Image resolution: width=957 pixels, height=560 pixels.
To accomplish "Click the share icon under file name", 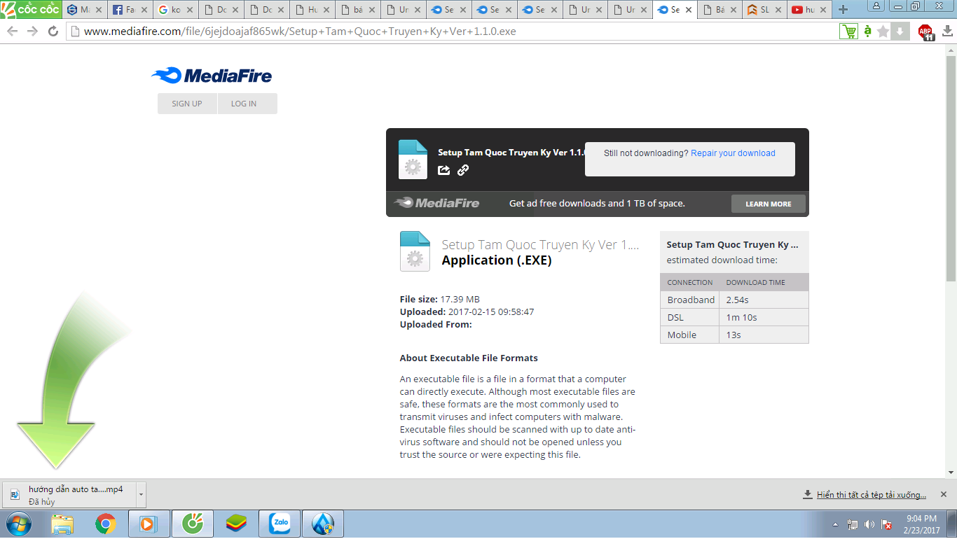I will pyautogui.click(x=444, y=169).
